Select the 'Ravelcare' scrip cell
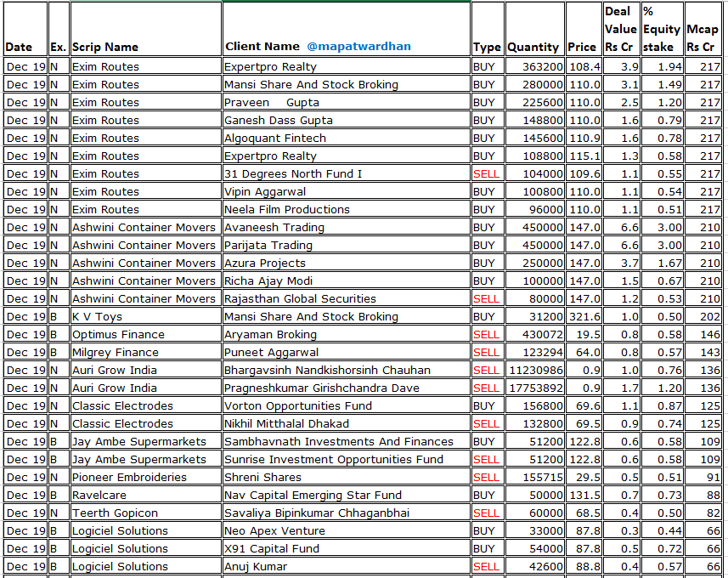728x578 pixels. point(146,495)
